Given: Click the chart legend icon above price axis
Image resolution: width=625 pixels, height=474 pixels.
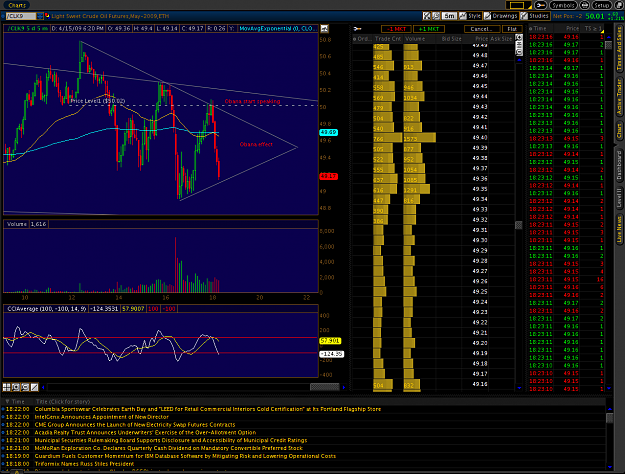Looking at the screenshot, I should coord(324,29).
